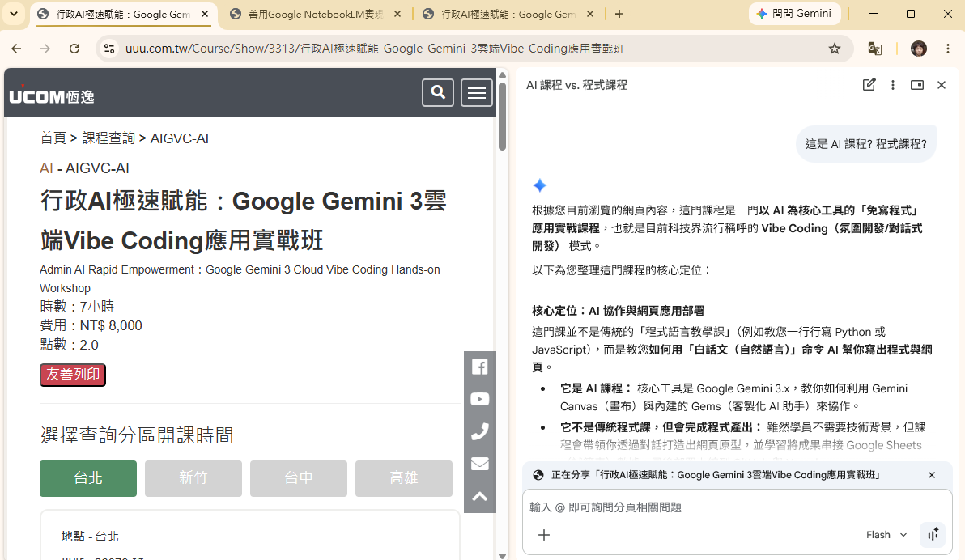
Task: Click the address bar URL
Action: (374, 49)
